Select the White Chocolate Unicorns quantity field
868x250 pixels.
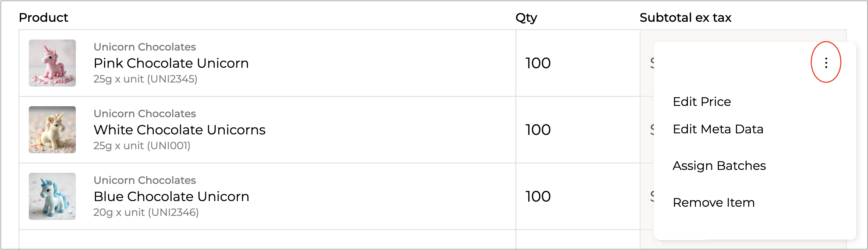[x=538, y=130]
